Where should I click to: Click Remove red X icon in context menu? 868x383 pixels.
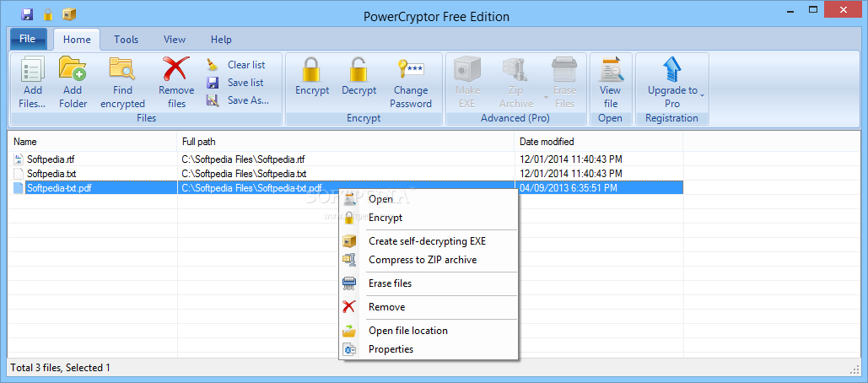(349, 306)
